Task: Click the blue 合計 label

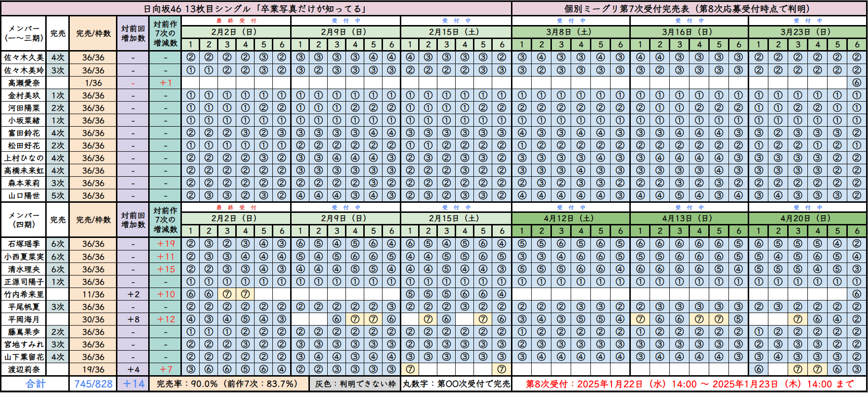Action: click(36, 384)
